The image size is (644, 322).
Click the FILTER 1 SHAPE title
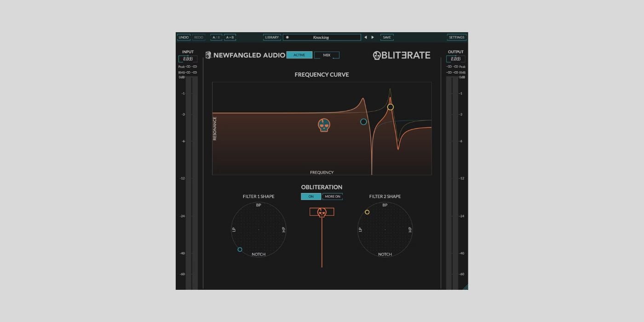259,196
